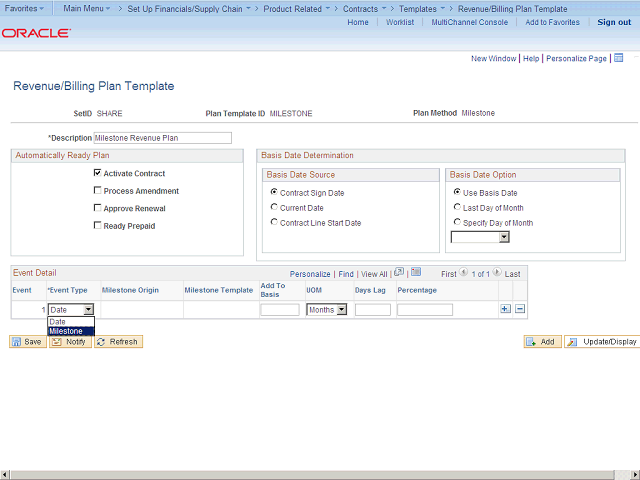Delete the event row with minus icon

[x=520, y=309]
